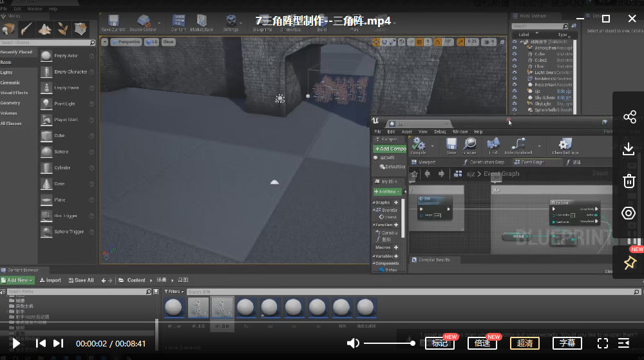
Task: Open the 超清 quality selector
Action: (x=525, y=343)
